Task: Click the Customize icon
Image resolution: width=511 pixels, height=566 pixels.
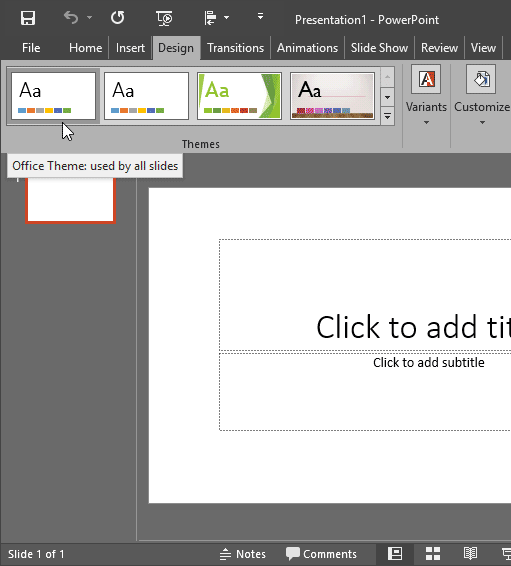Action: [481, 79]
